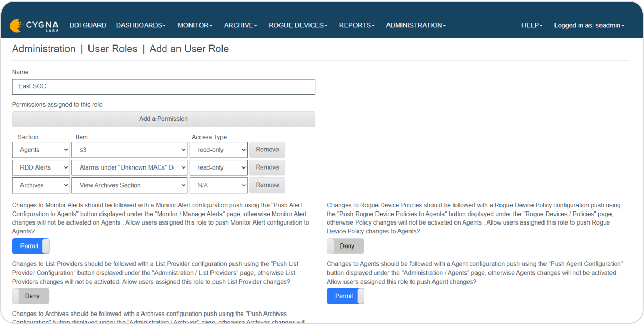Toggle Permit for Agent configuration push
Image resolution: width=644 pixels, height=324 pixels.
click(x=346, y=296)
